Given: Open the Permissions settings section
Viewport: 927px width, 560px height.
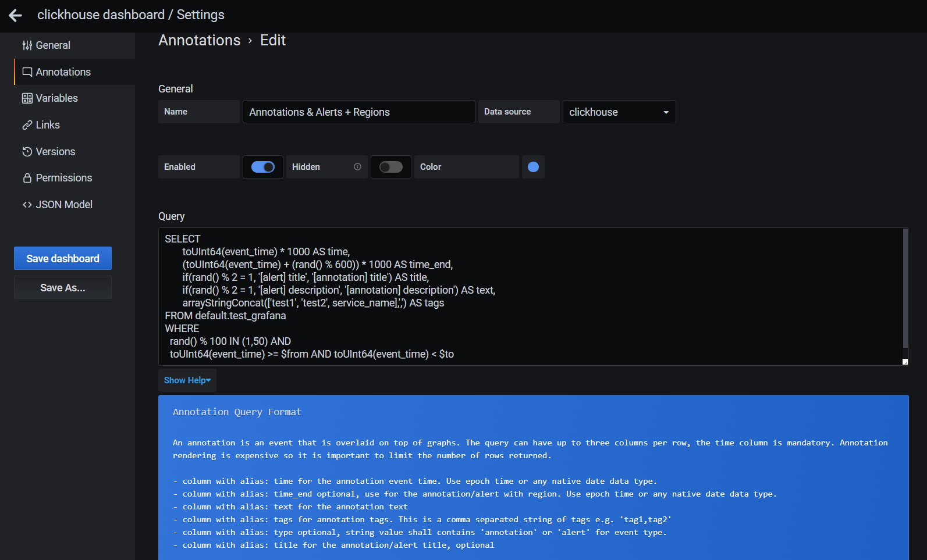Looking at the screenshot, I should coord(74,178).
